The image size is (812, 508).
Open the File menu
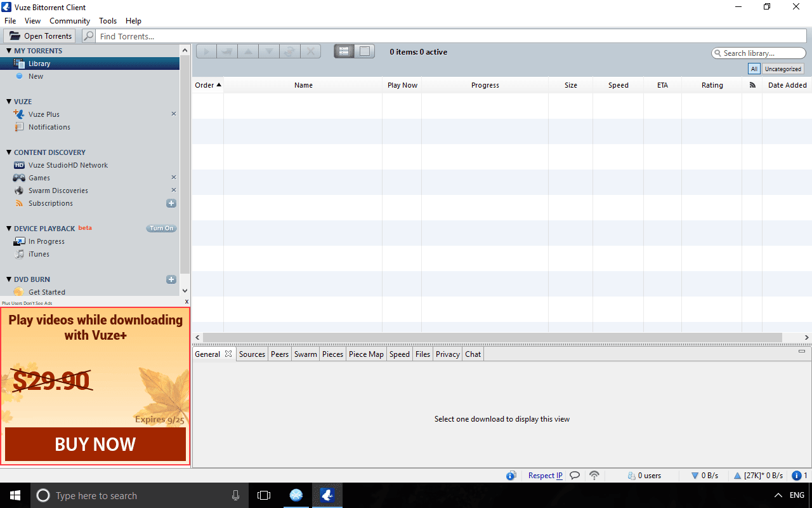click(x=10, y=21)
